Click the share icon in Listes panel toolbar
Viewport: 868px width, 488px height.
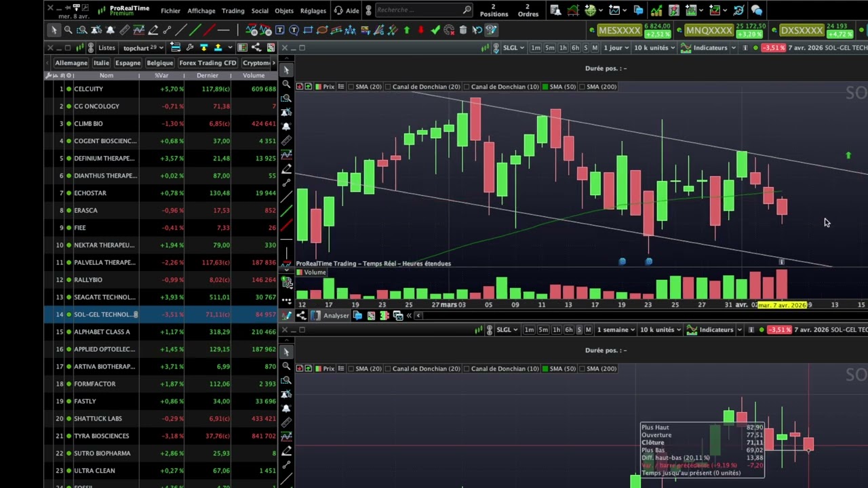tap(256, 47)
